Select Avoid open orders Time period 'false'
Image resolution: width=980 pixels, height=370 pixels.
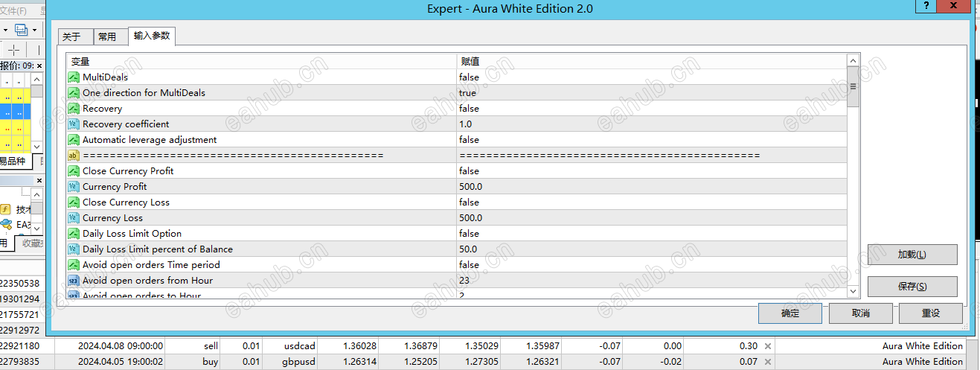click(x=469, y=265)
